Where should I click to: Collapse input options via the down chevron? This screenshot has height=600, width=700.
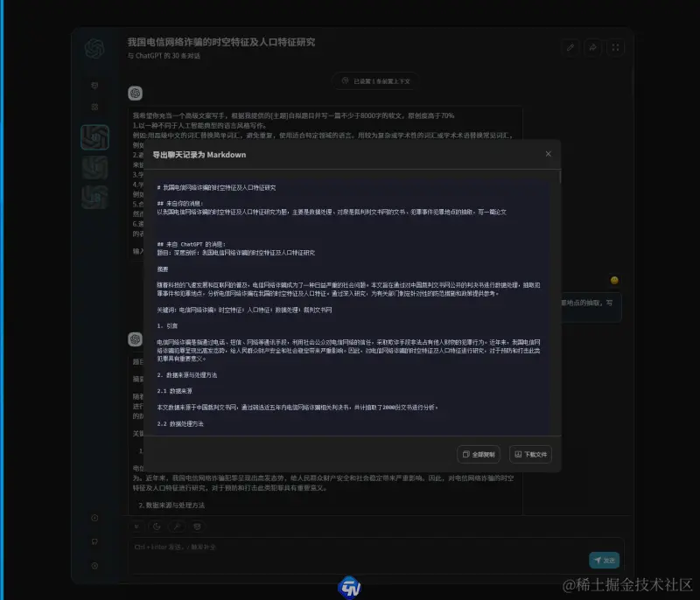coord(136,526)
